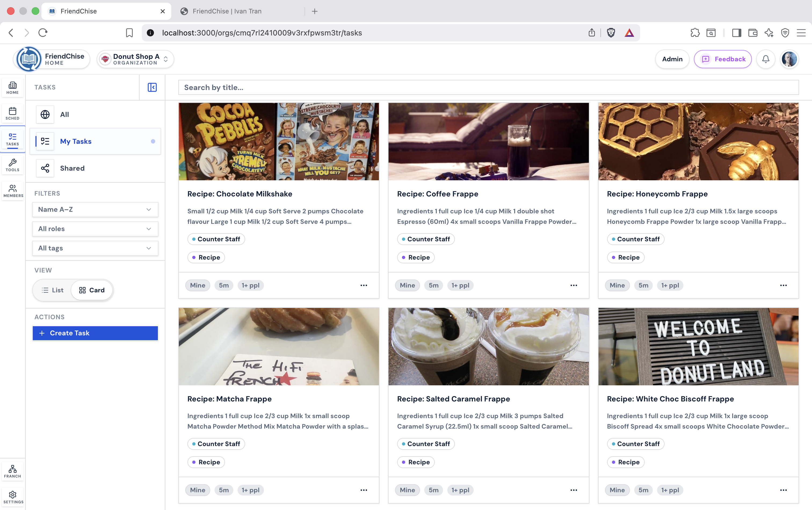
Task: Click the browser share icon
Action: (x=592, y=33)
